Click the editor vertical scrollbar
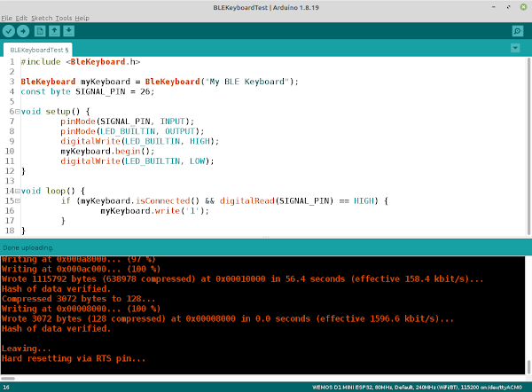This screenshot has height=392, width=532. click(528, 146)
